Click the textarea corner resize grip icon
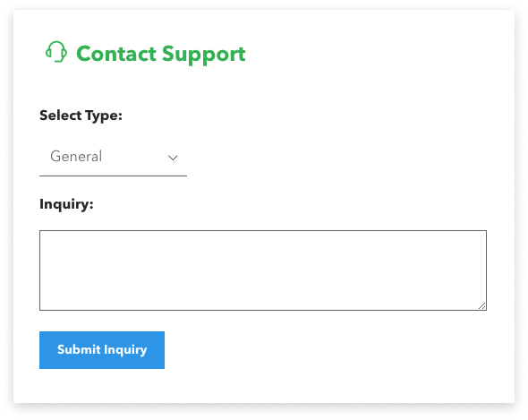The height and width of the screenshot is (420, 528). pyautogui.click(x=481, y=305)
